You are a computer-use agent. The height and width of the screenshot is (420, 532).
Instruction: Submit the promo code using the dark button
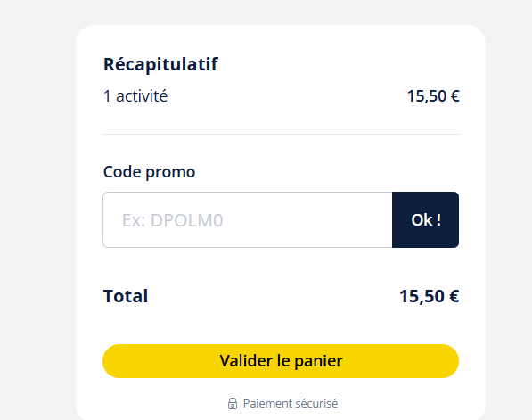point(425,219)
